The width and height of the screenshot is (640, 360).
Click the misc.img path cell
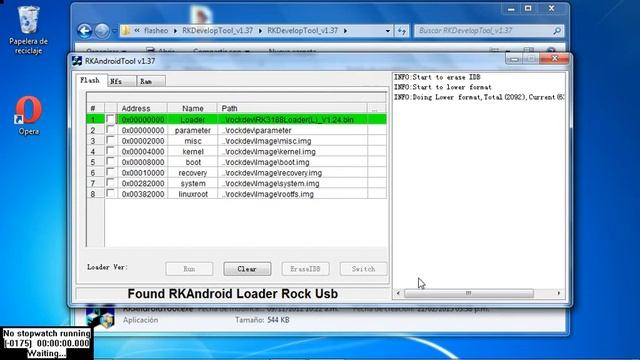click(x=292, y=141)
